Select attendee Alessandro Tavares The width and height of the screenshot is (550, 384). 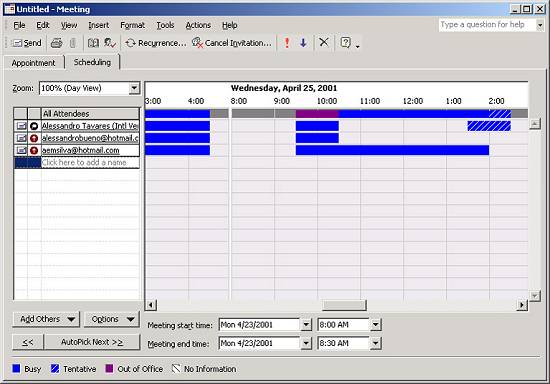point(90,126)
